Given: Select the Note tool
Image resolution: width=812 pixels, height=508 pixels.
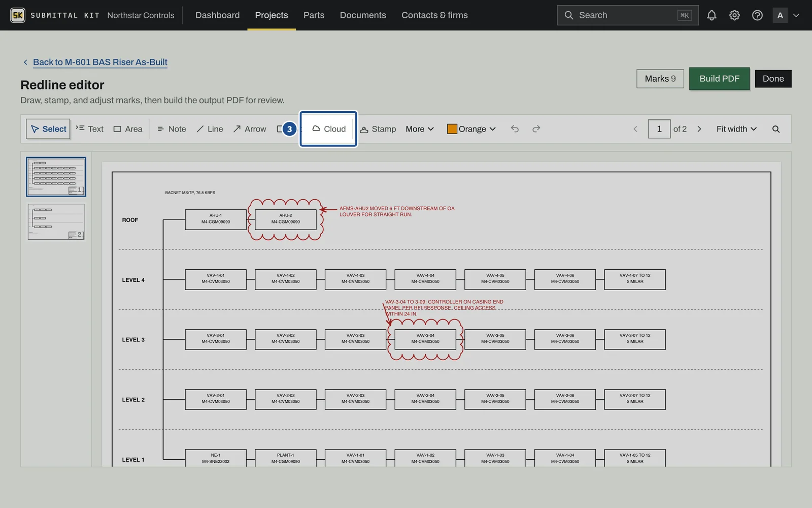Looking at the screenshot, I should coord(172,129).
